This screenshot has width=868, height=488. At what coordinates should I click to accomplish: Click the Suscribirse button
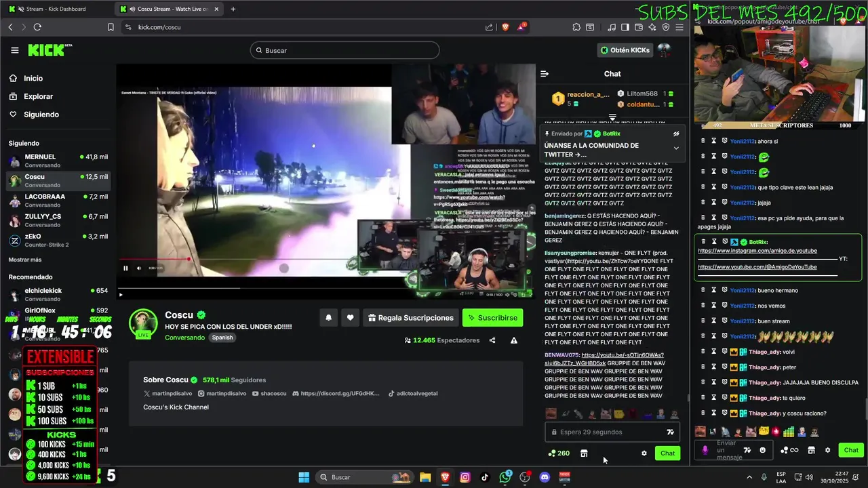tap(492, 318)
